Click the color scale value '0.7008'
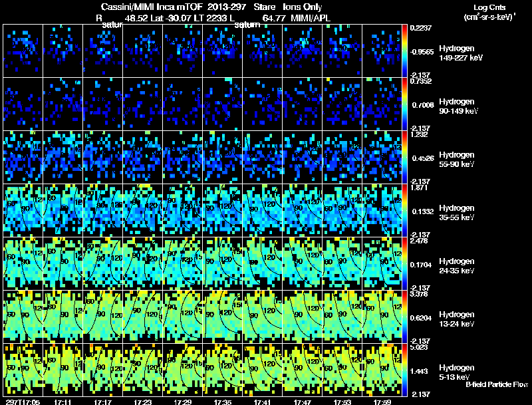 point(423,105)
